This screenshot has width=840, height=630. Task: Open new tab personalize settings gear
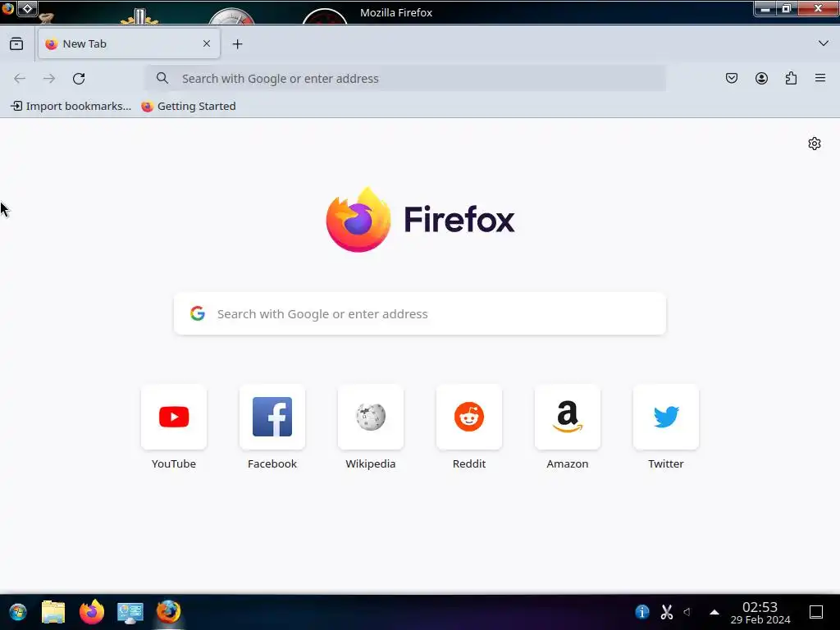pyautogui.click(x=815, y=144)
